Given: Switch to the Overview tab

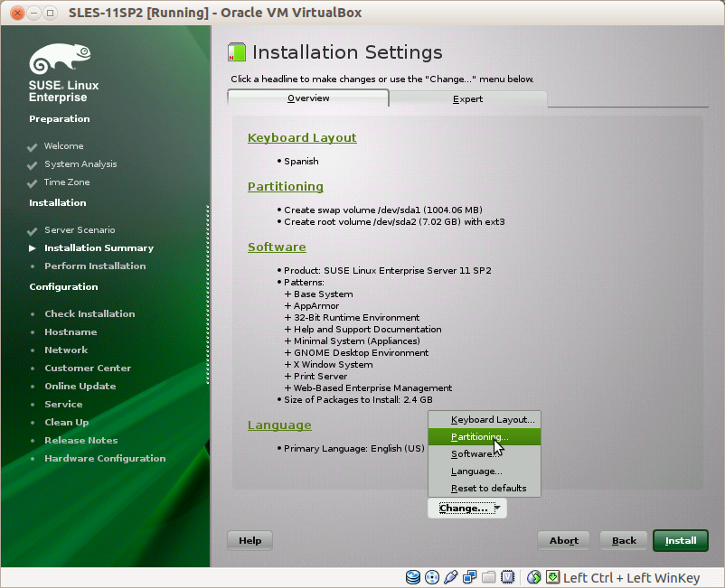Looking at the screenshot, I should (308, 98).
